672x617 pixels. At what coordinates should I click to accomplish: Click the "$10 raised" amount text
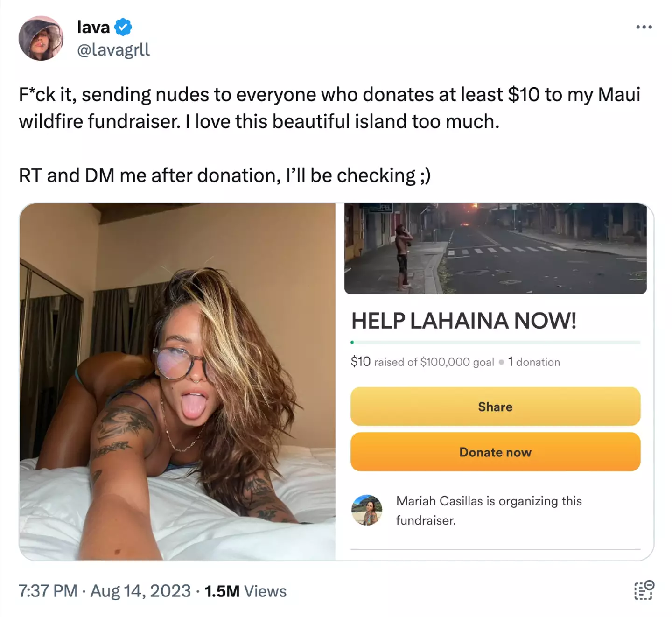click(361, 362)
